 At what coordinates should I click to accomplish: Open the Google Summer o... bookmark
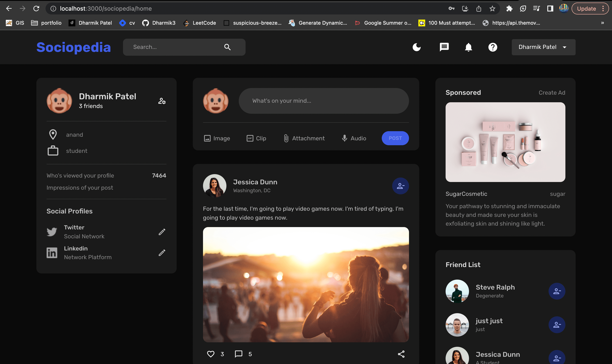click(x=383, y=23)
